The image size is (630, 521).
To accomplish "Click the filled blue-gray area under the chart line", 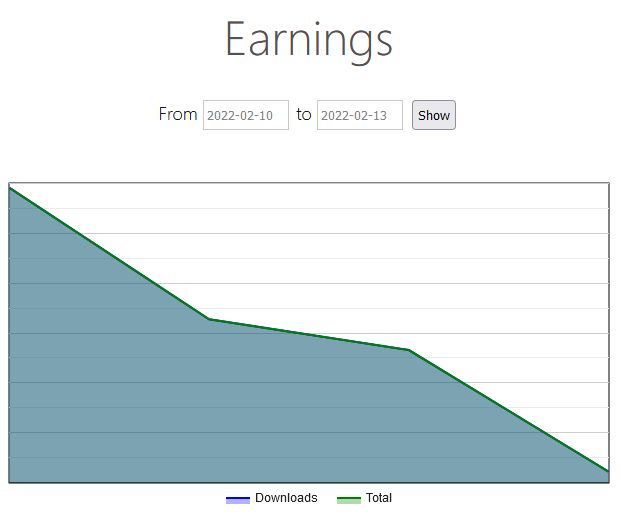I will click(x=161, y=402).
